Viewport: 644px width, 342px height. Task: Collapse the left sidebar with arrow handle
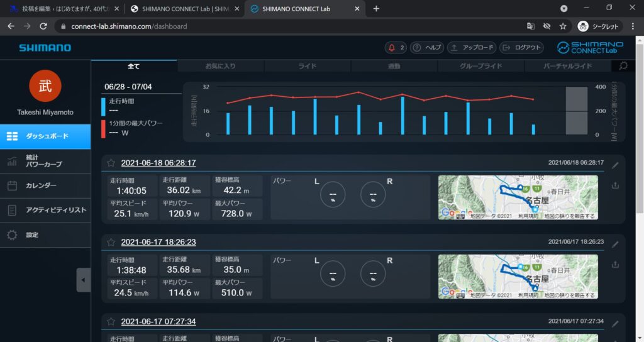(x=84, y=280)
